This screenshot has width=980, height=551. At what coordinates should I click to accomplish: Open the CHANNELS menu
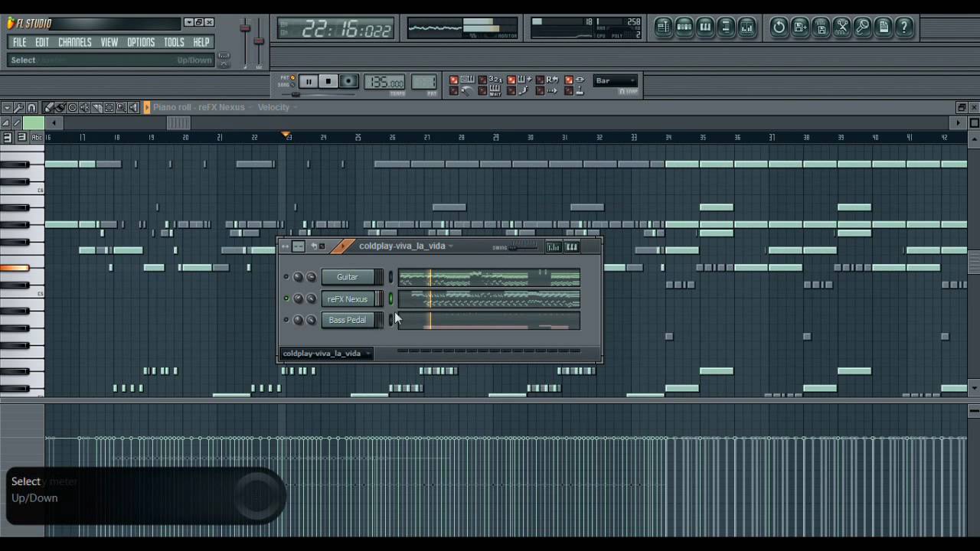(75, 42)
